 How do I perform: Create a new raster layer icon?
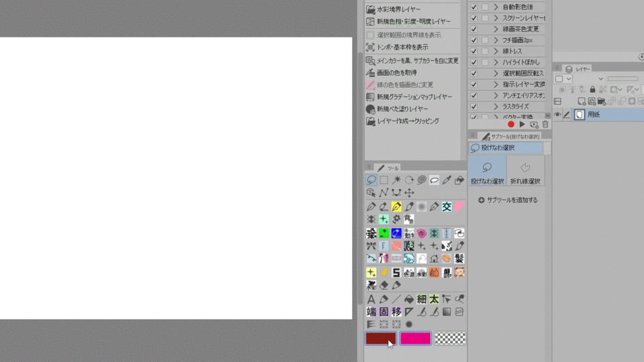pos(581,101)
